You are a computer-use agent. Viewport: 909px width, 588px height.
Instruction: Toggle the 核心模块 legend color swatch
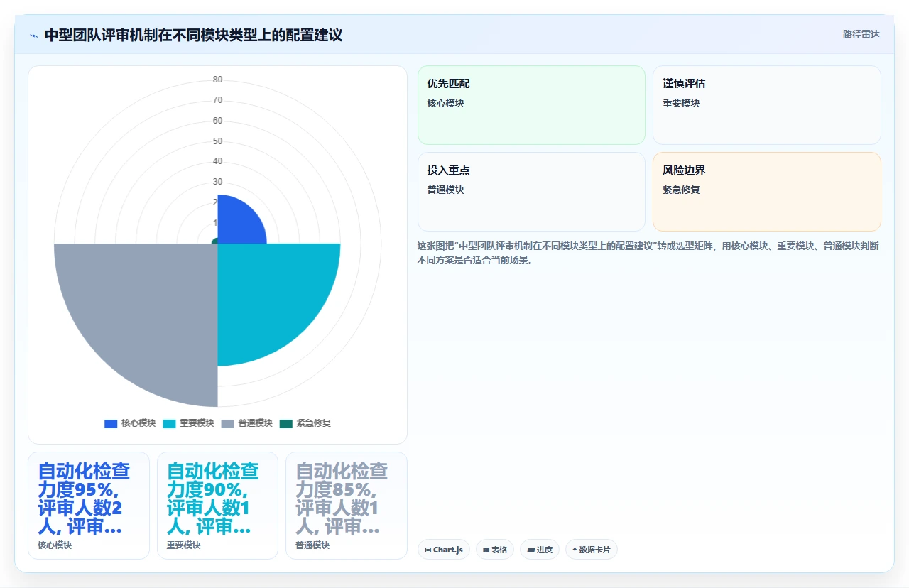tap(111, 423)
